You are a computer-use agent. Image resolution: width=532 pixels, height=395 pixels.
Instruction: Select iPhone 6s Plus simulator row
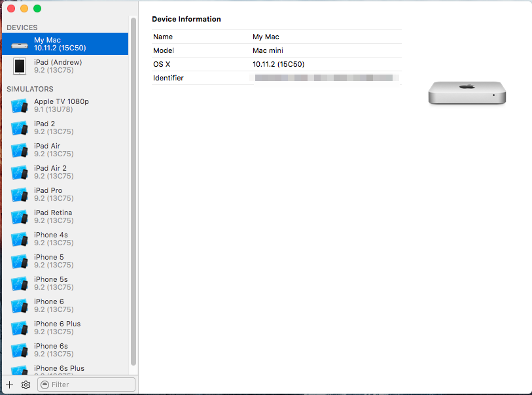[x=65, y=368]
